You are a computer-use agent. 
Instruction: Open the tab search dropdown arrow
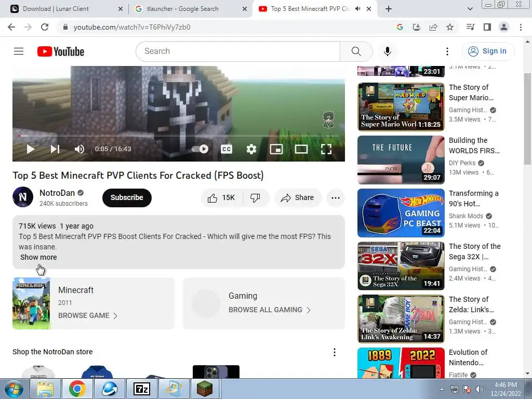click(x=470, y=9)
